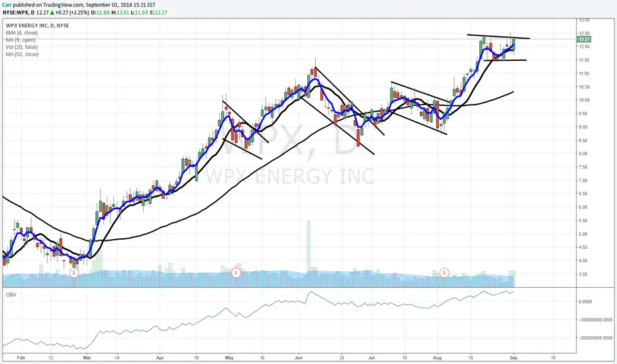Select the Vol (20, false) indicator label
The width and height of the screenshot is (617, 364).
pos(22,47)
